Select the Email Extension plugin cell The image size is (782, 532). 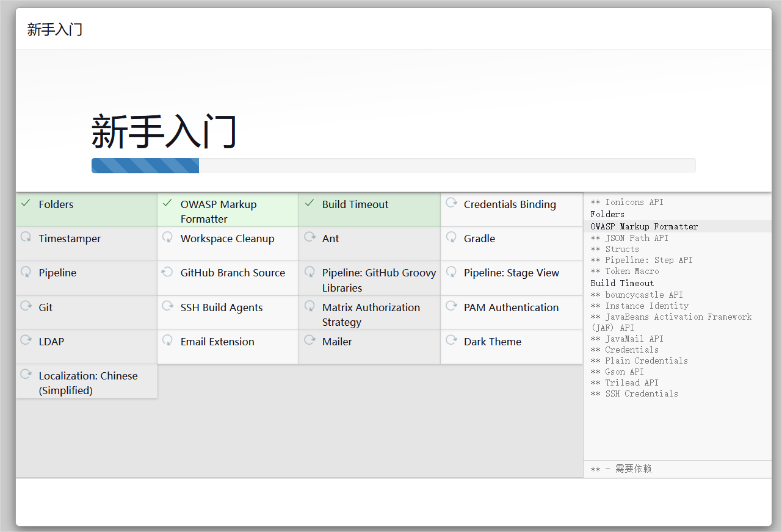pyautogui.click(x=228, y=347)
